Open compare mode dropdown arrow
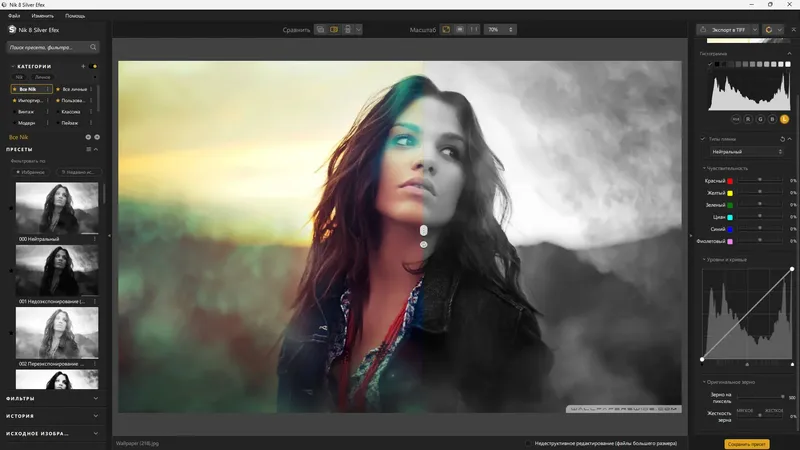The height and width of the screenshot is (450, 800). click(359, 30)
